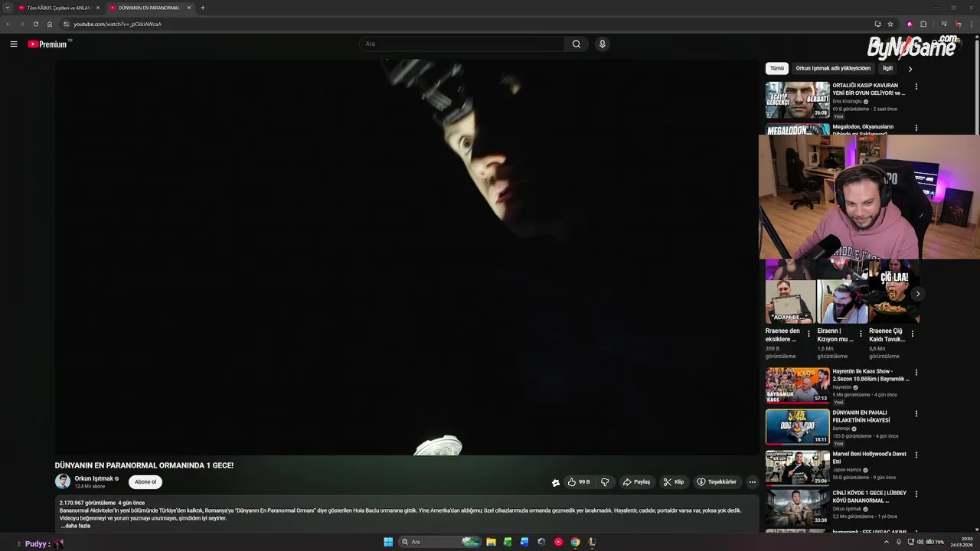The height and width of the screenshot is (551, 980).
Task: Expand description with ...daha fazla
Action: tap(75, 526)
